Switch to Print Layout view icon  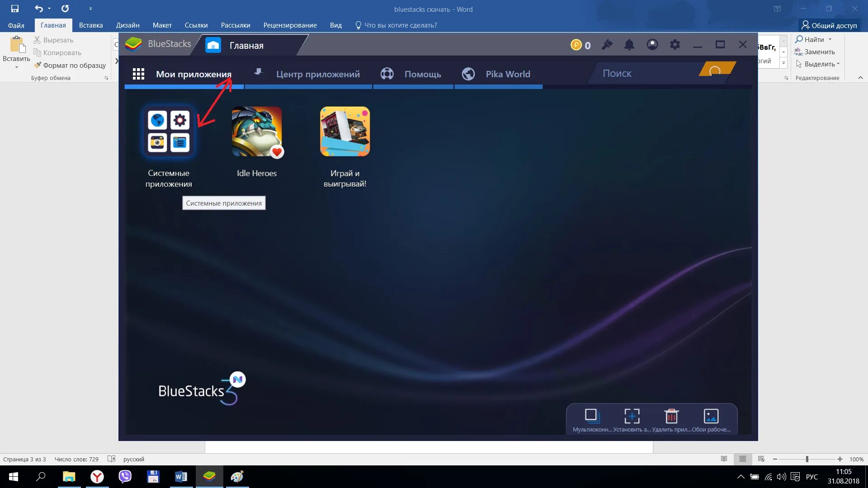click(x=743, y=459)
